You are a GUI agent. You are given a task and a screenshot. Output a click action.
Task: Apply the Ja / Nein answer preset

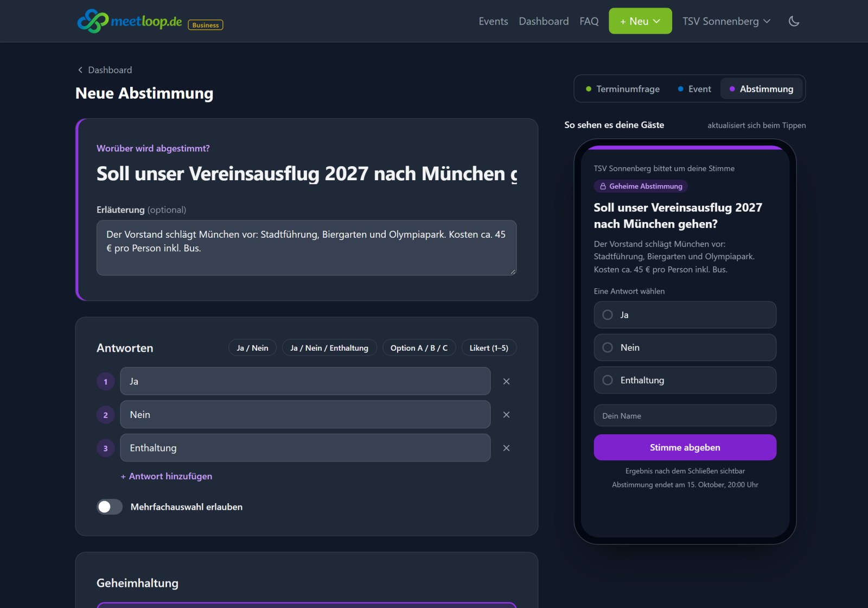(x=252, y=348)
